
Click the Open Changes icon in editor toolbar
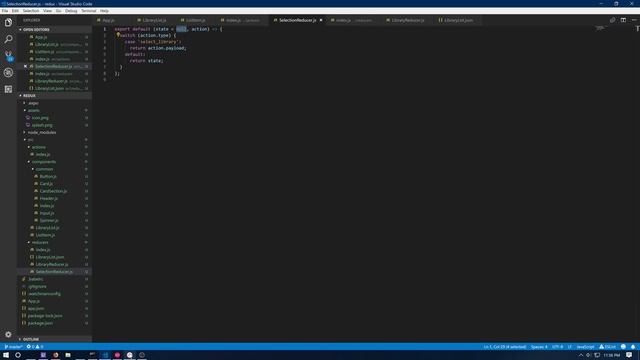[x=612, y=20]
